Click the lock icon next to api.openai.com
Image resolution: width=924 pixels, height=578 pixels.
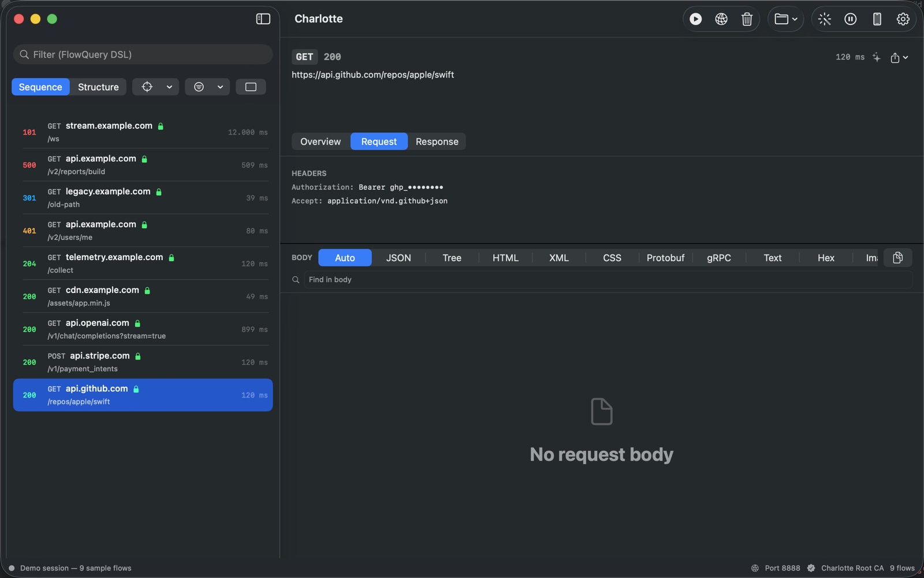coord(137,323)
